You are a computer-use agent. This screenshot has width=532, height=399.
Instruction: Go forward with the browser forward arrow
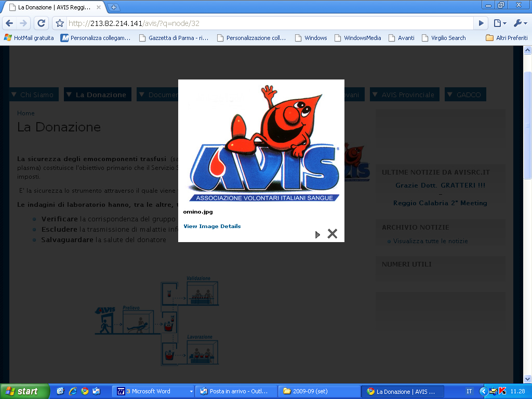23,23
